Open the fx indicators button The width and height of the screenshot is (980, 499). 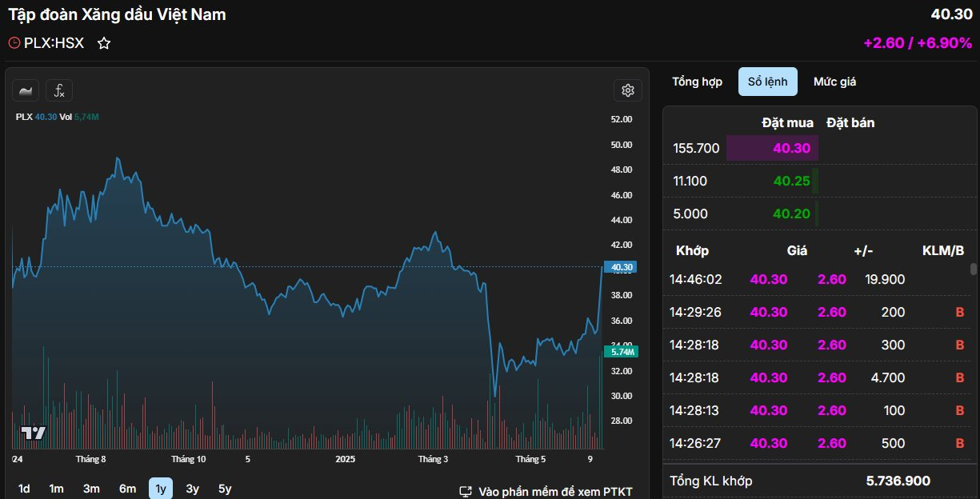(59, 90)
